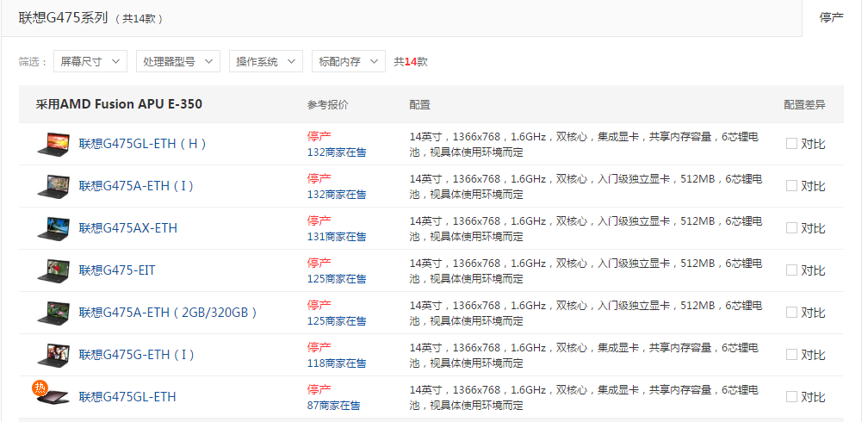View 125商家在售 for 联想G475-EIT
This screenshot has width=868, height=422.
point(337,278)
